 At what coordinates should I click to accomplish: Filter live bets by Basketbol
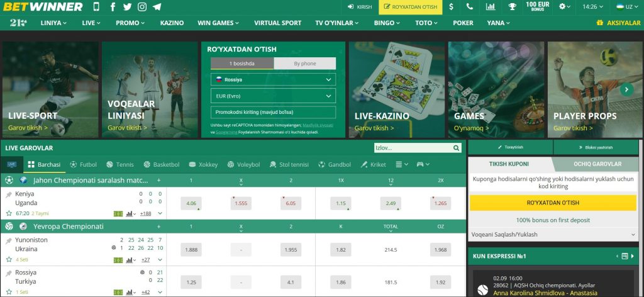click(162, 164)
